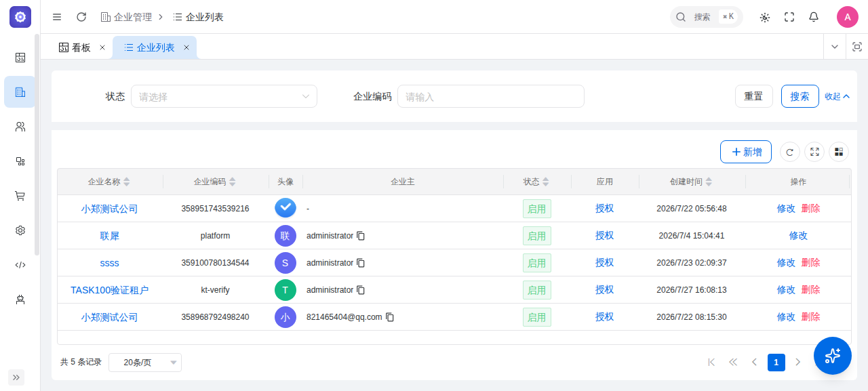868x391 pixels.
Task: Toggle the hamburger menu icon
Action: click(x=57, y=17)
